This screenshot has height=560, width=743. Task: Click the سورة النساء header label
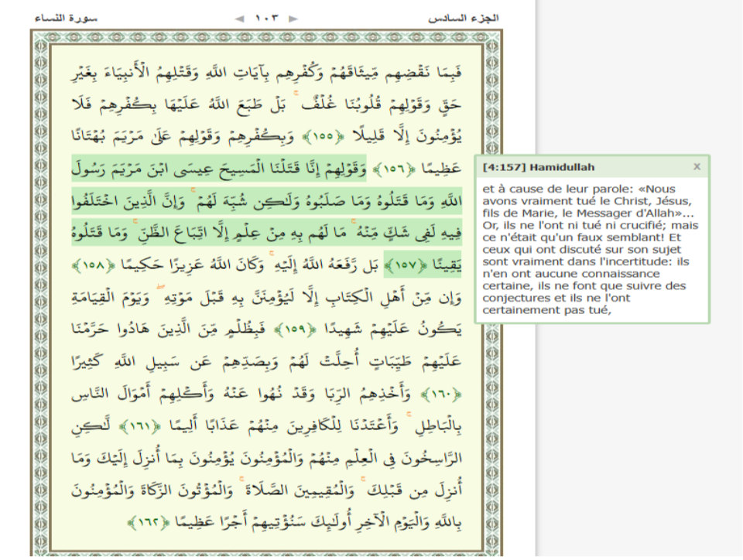tap(66, 19)
